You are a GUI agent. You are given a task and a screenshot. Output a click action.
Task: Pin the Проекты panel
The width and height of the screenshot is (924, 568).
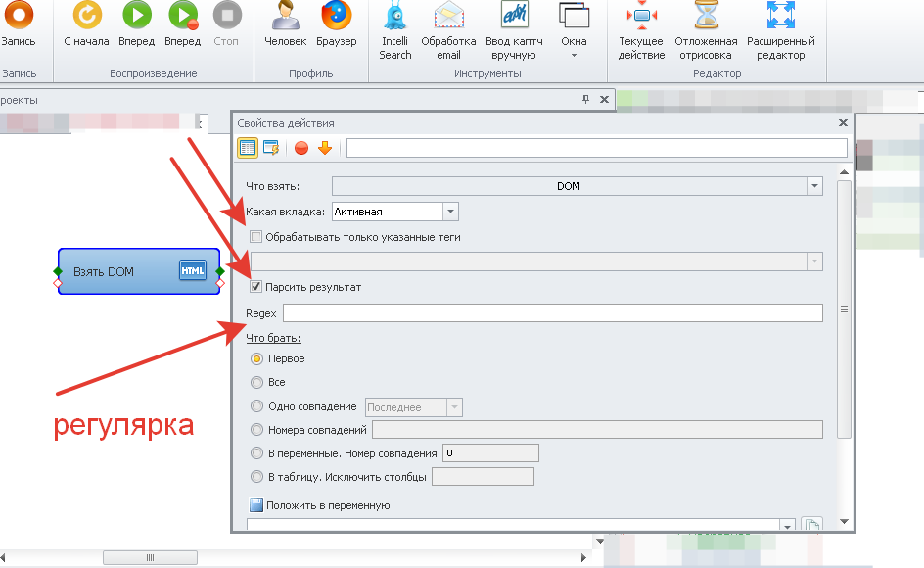pos(585,99)
